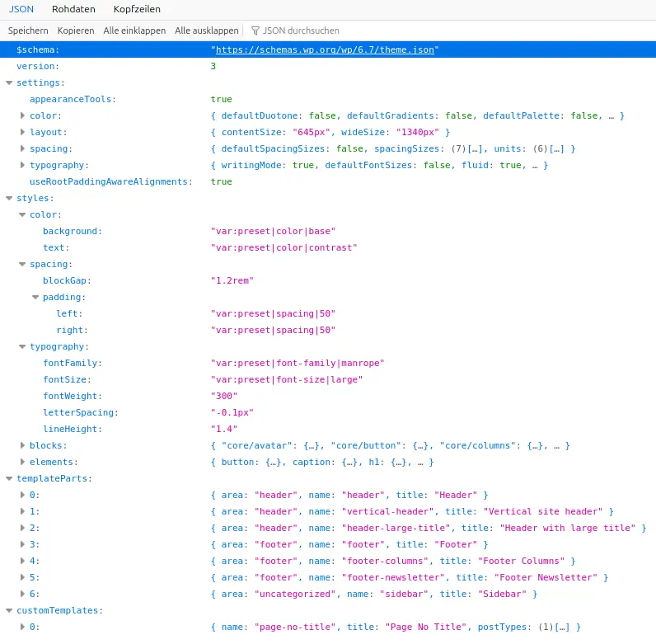Screen dimensions: 656x644
Task: Switch to the Rohdaten tab
Action: (73, 9)
